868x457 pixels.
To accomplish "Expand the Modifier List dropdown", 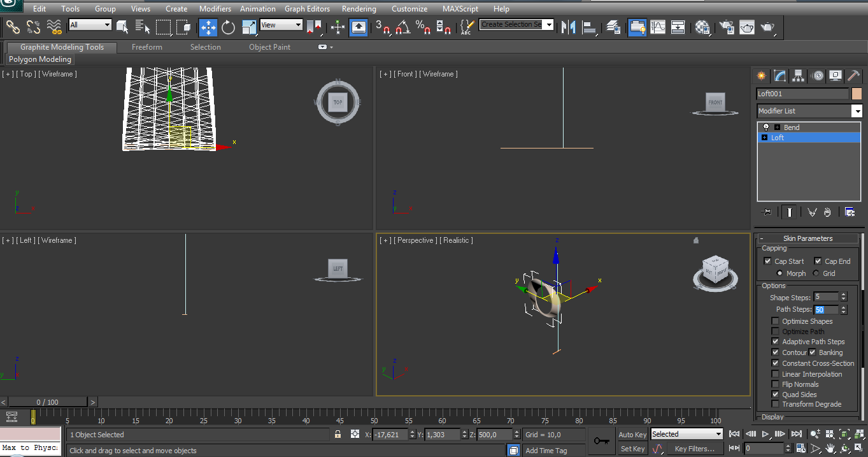I will click(857, 111).
